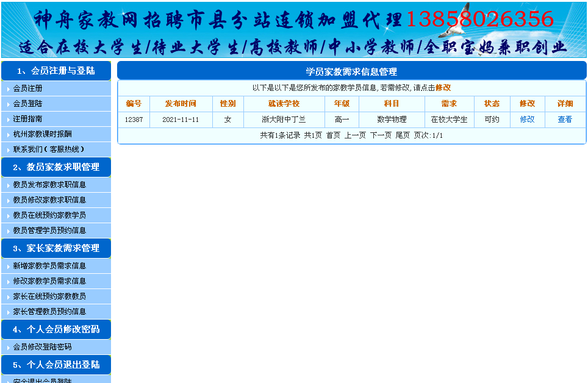
Task: Go to 教员管理学员预约信息
Action: (49, 231)
